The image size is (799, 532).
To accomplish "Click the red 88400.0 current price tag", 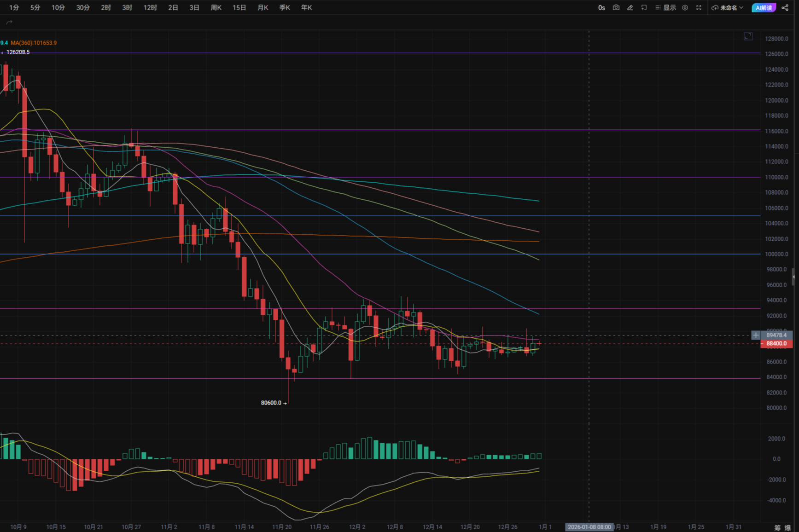I will [776, 344].
